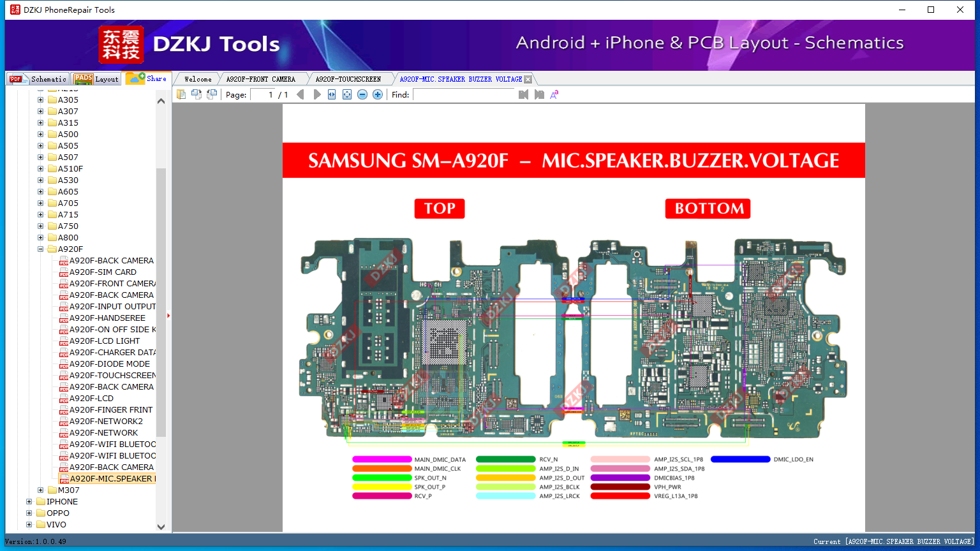This screenshot has width=980, height=551.
Task: Zoom out with the minus icon
Action: tap(362, 94)
